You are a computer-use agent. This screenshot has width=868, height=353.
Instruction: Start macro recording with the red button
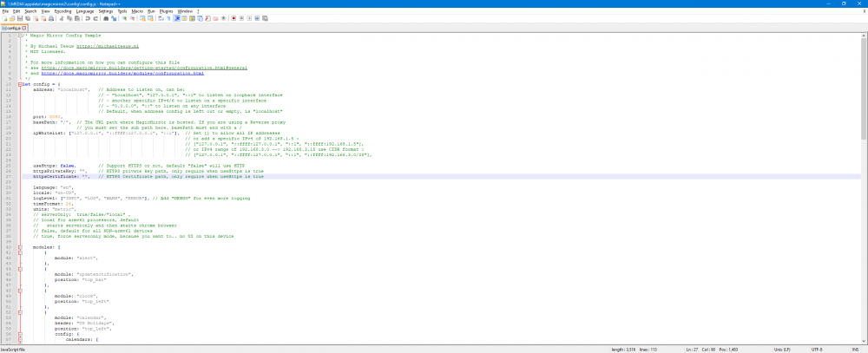(233, 18)
